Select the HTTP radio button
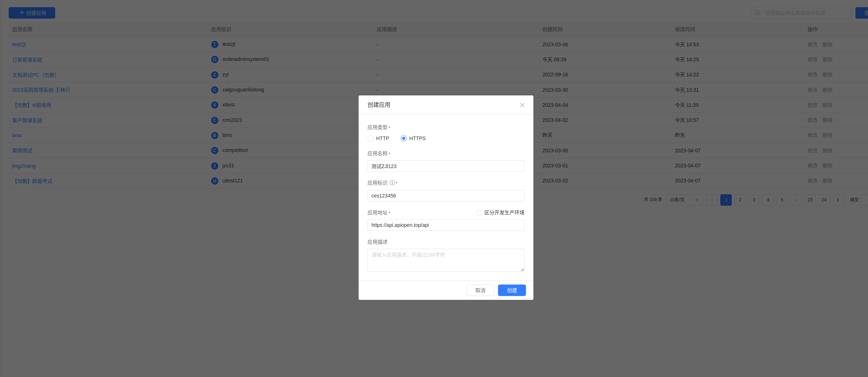This screenshot has width=868, height=377. (370, 138)
